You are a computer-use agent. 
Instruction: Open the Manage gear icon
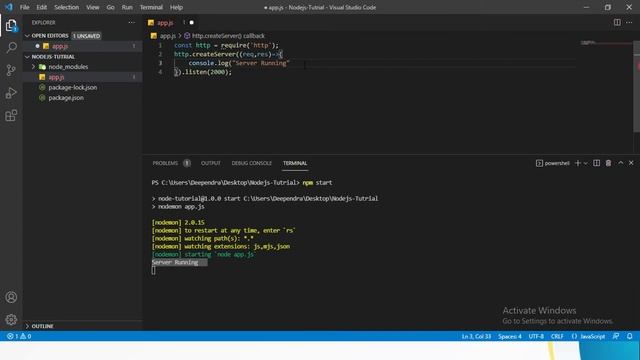(11, 319)
